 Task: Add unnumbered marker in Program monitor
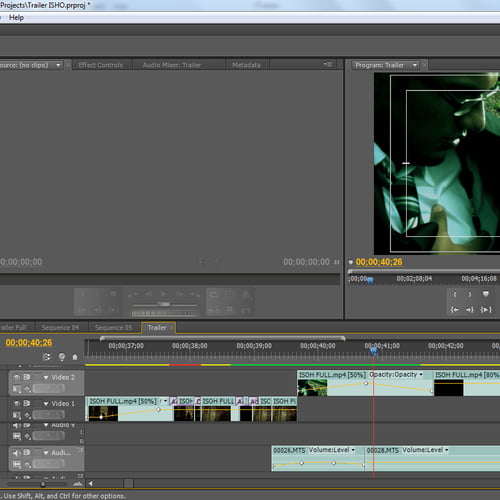[486, 294]
